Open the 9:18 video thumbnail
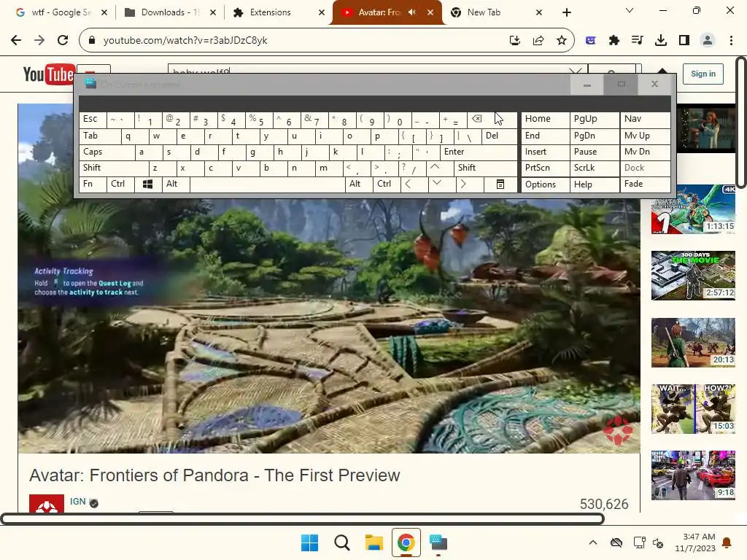Image resolution: width=747 pixels, height=560 pixels. coord(693,475)
